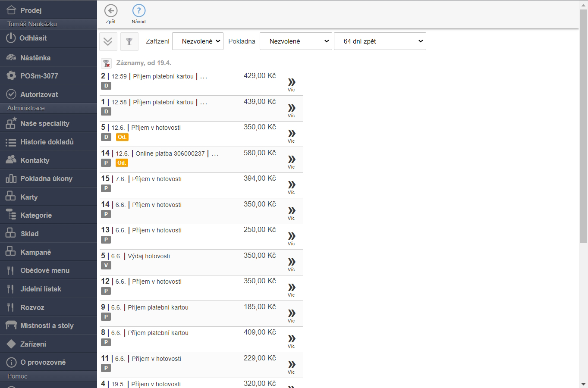Select Sklad in the sidebar
This screenshot has height=388, width=588.
[x=29, y=234]
